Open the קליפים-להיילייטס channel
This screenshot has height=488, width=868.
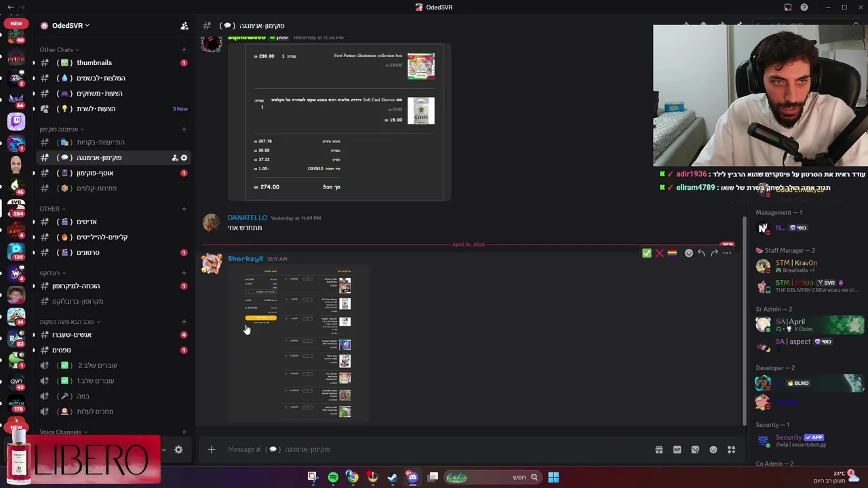(113, 237)
